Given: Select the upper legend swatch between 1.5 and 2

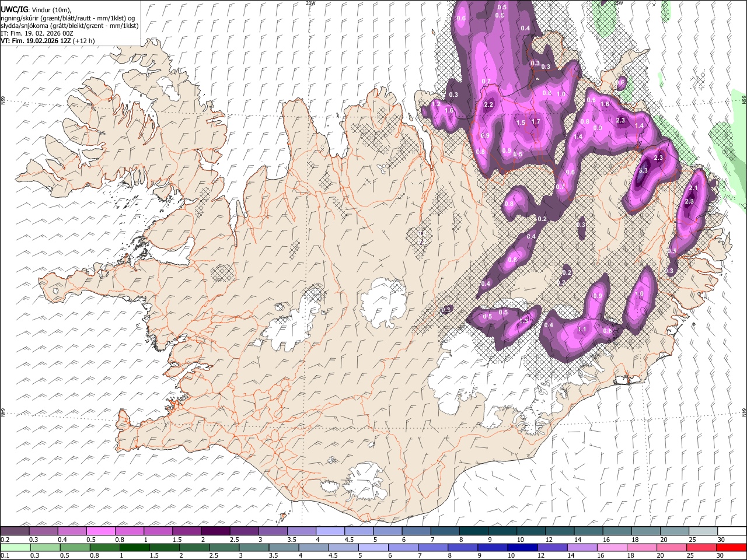Looking at the screenshot, I should click(186, 531).
